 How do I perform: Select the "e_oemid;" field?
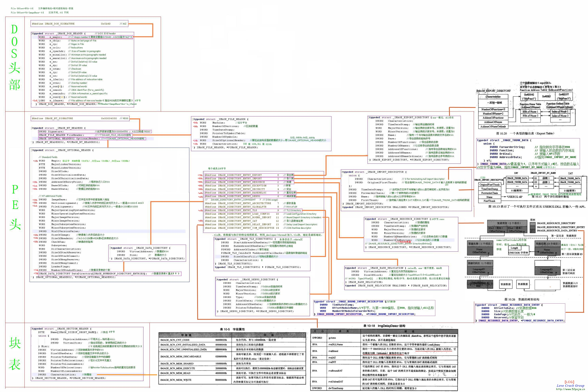pos(56,90)
